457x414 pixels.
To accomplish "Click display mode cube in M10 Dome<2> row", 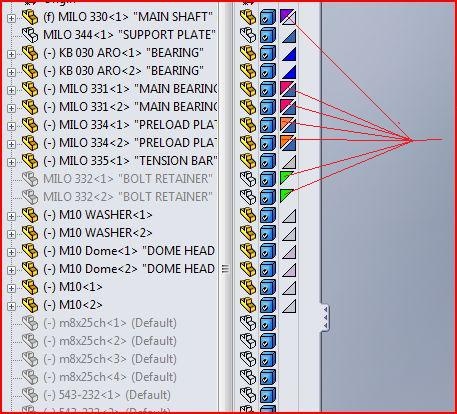I will [268, 269].
